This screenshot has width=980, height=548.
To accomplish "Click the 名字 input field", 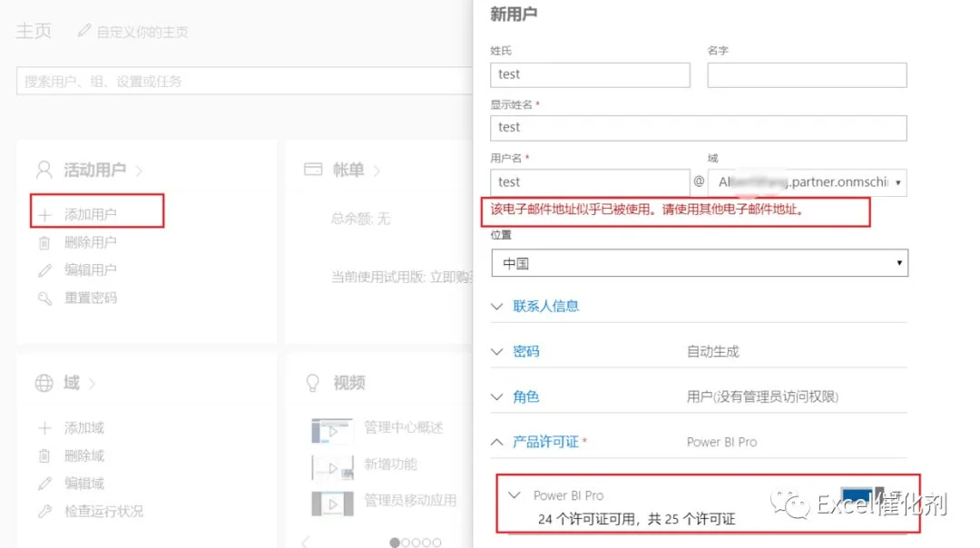I will pos(807,75).
